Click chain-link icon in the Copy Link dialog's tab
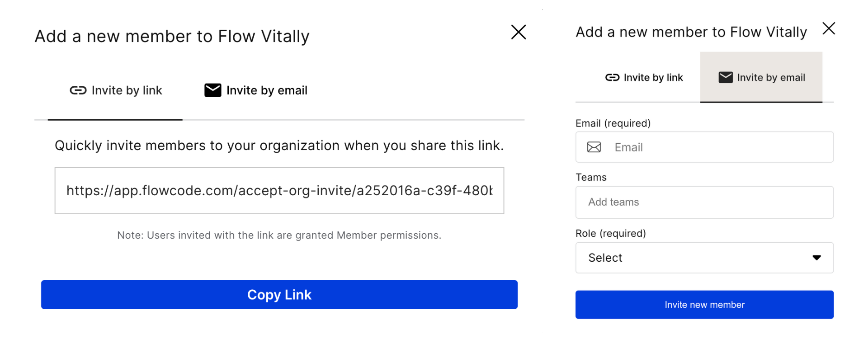The height and width of the screenshot is (339, 868). tap(78, 90)
